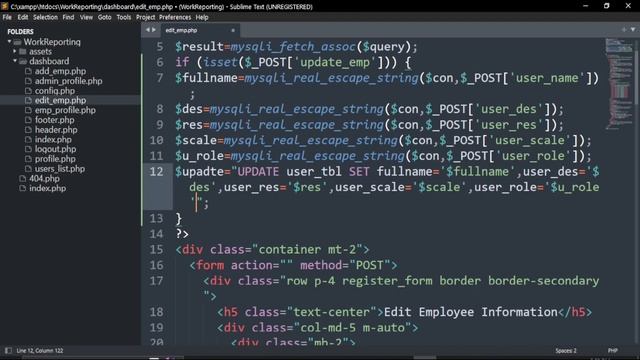Viewport: 640px width, 360px height.
Task: Open the Selection menu
Action: coord(45,17)
